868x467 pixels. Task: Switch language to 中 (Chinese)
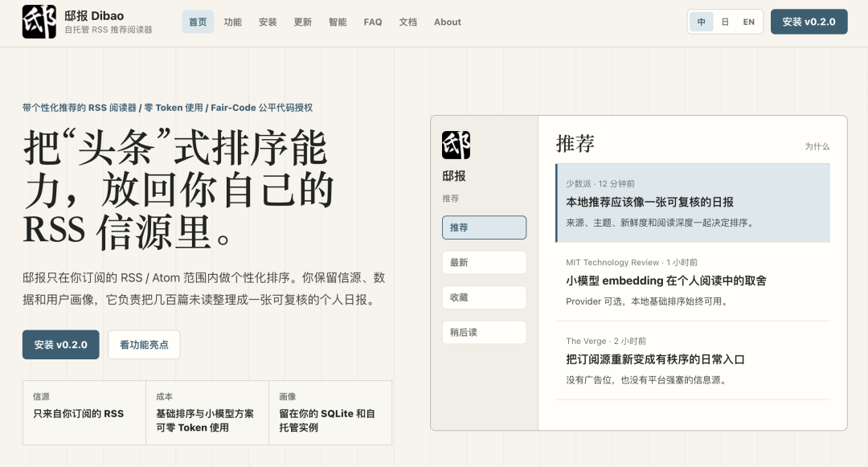[x=702, y=23]
